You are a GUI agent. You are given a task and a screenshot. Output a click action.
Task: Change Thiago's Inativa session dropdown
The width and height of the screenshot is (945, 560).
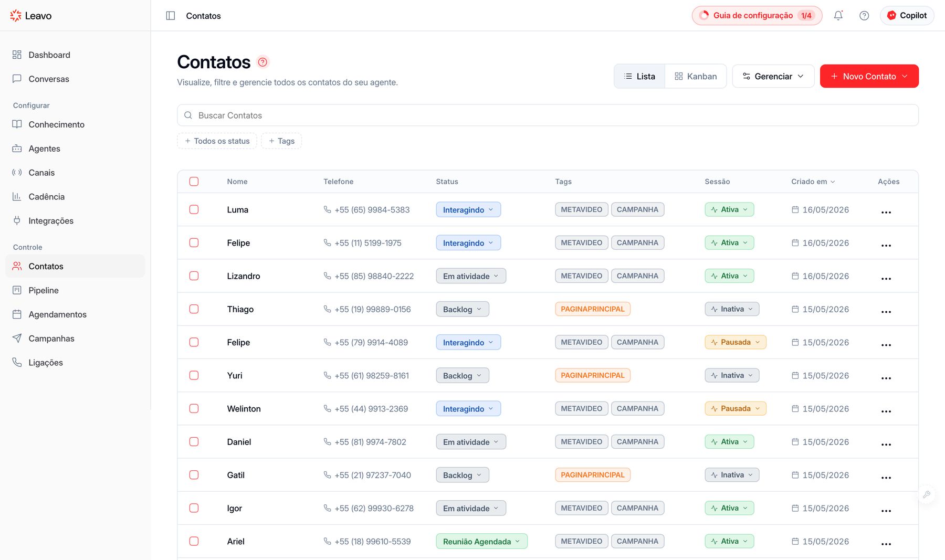click(x=732, y=309)
